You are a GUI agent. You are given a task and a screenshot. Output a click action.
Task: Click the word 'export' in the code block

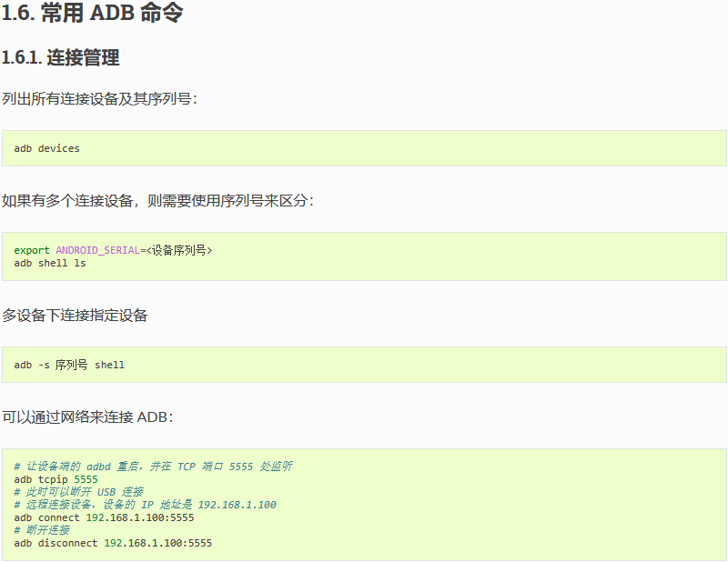[x=32, y=251]
